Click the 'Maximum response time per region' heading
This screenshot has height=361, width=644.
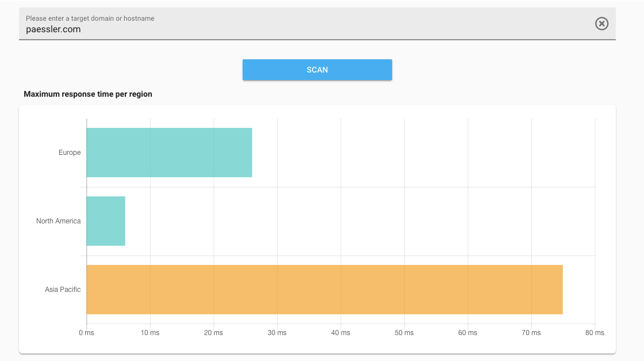coord(88,94)
